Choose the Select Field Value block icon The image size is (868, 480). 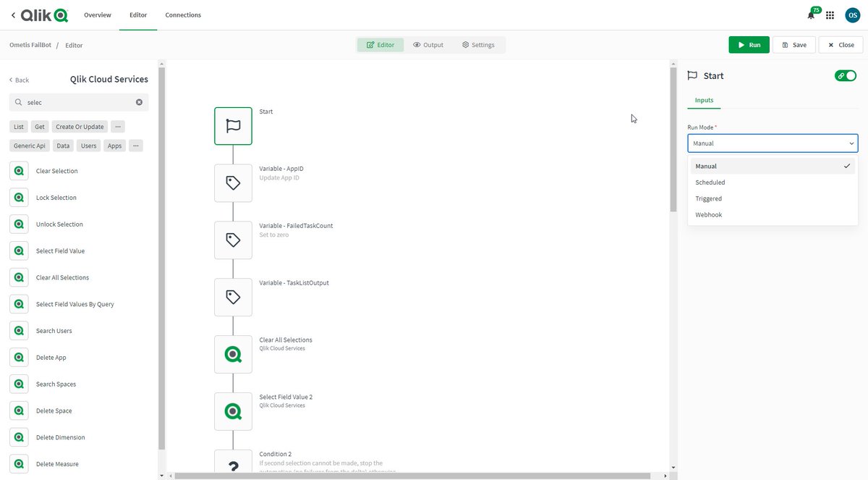point(19,251)
